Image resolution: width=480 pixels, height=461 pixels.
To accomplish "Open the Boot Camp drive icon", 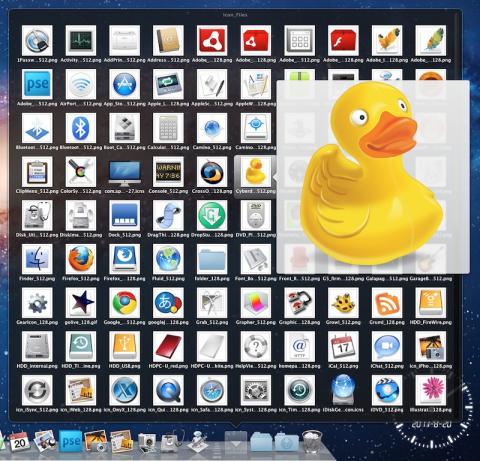I will pyautogui.click(x=125, y=128).
